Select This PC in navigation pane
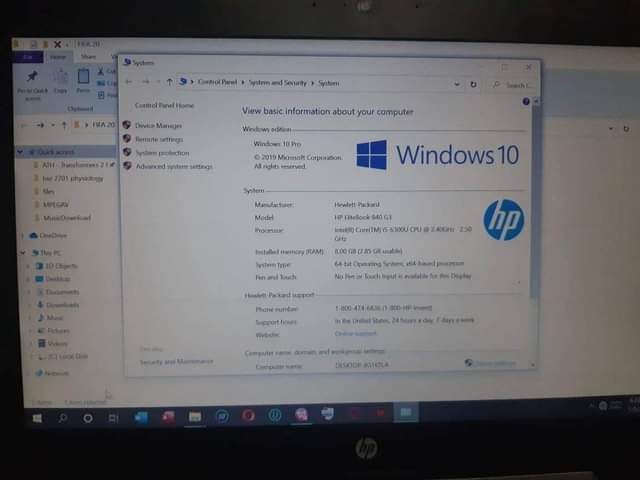This screenshot has width=640, height=480. 51,253
